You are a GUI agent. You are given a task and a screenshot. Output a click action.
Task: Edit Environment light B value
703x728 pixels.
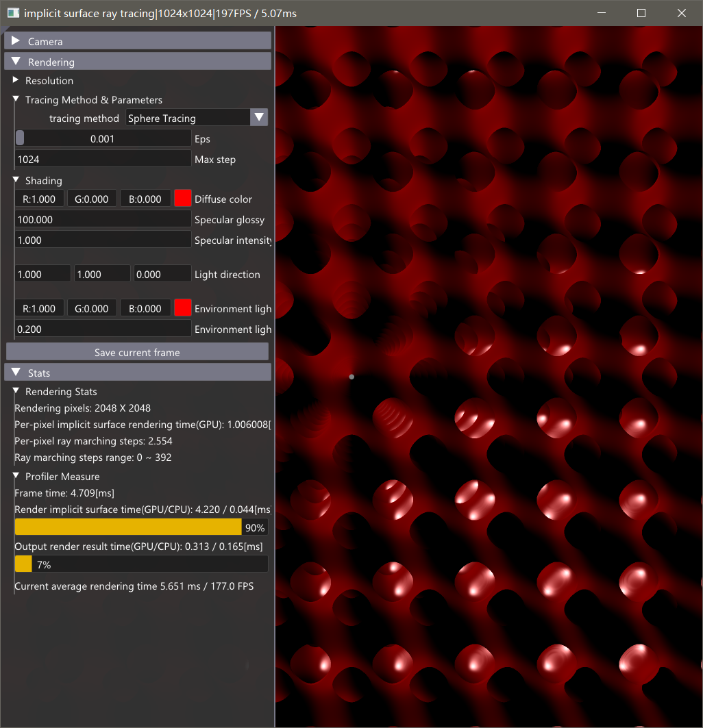tap(145, 308)
